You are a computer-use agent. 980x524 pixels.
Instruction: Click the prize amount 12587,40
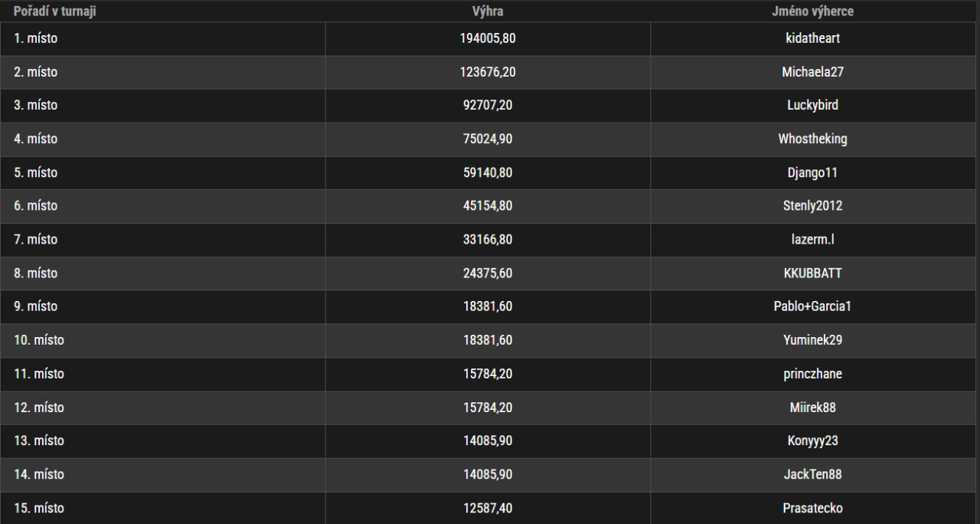(x=488, y=508)
